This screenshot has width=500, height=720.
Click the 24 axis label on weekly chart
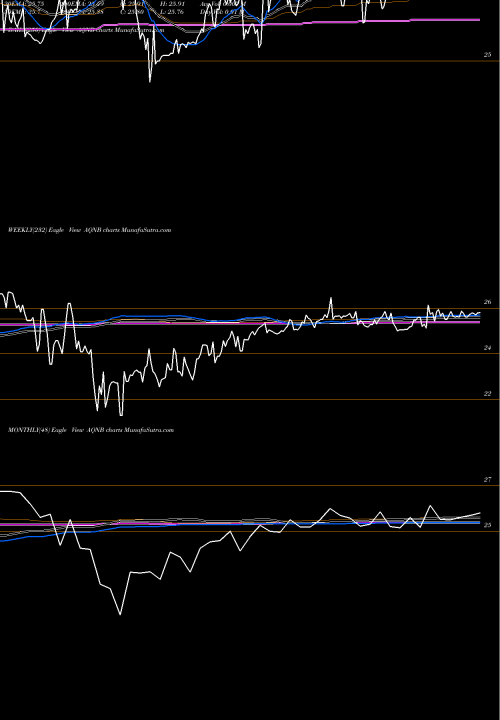488,348
